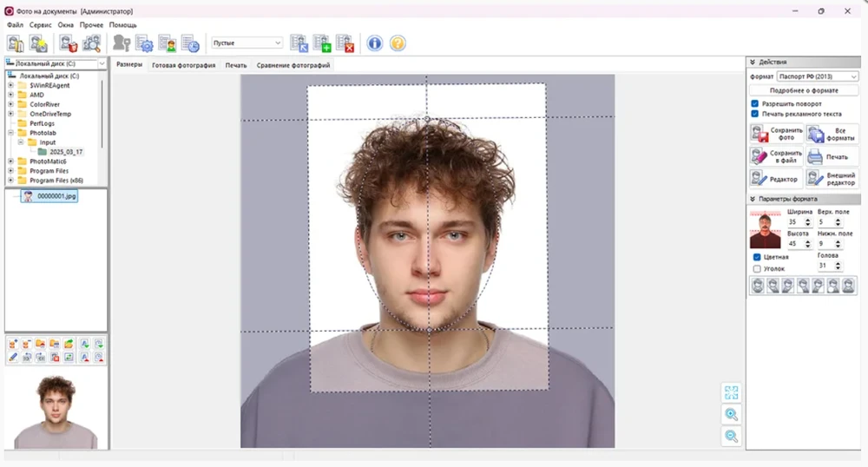
Task: Click the settings icon with blue gear
Action: click(x=144, y=43)
